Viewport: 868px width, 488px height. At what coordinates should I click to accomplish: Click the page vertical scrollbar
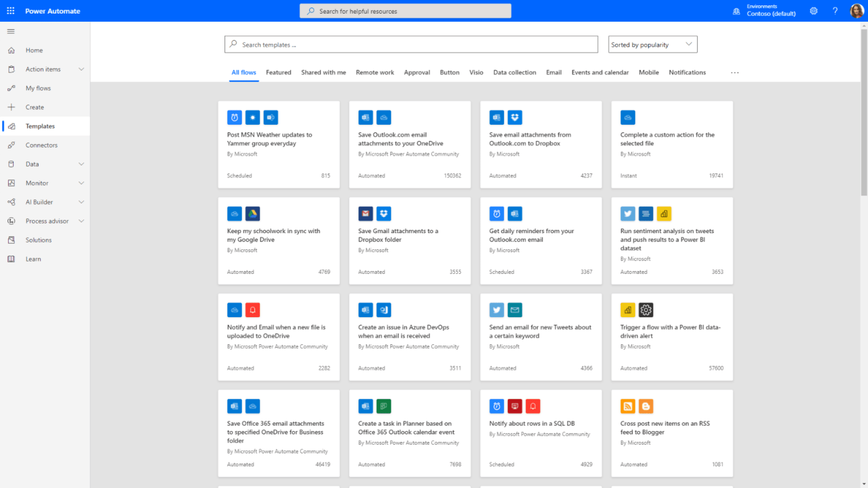pyautogui.click(x=864, y=112)
